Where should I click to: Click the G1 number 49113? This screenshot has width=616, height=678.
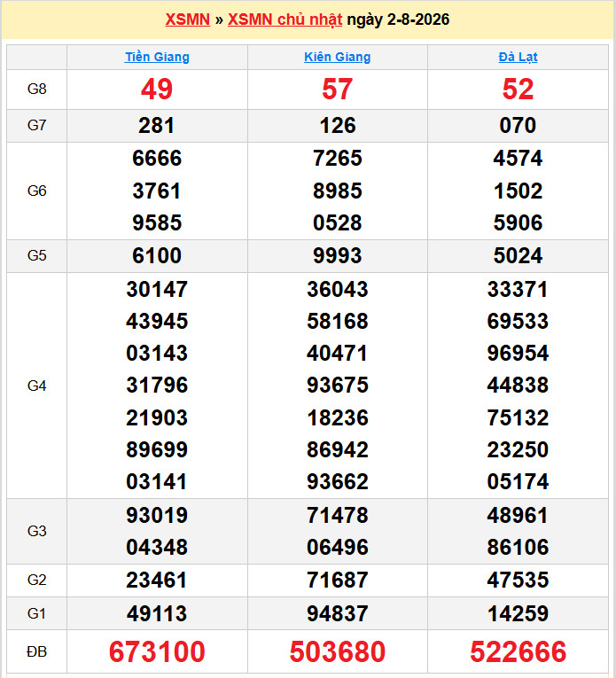coord(157,614)
